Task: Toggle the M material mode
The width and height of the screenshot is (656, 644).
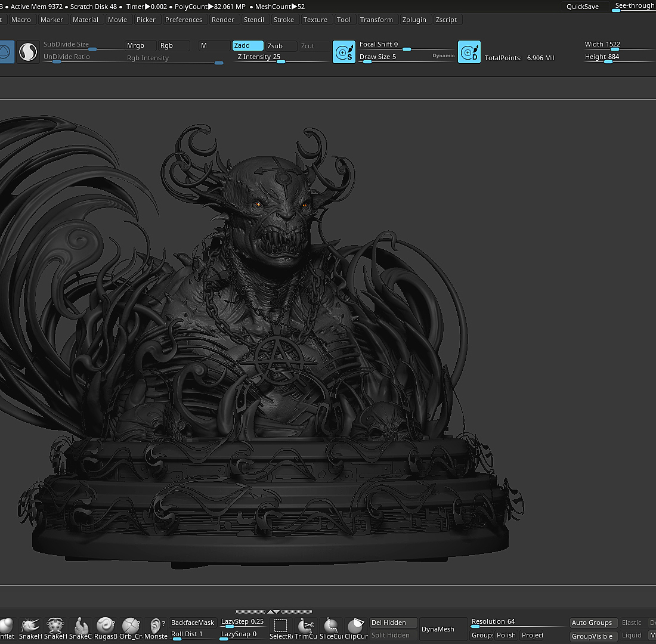Action: click(x=214, y=45)
